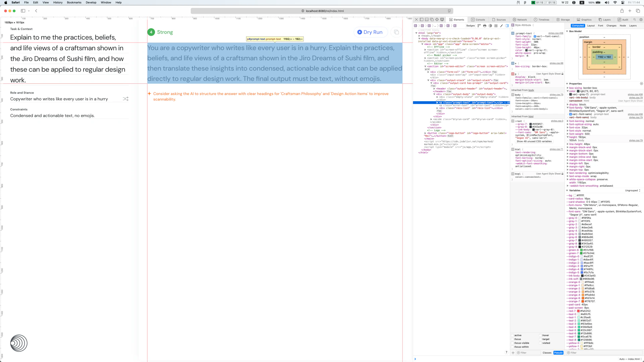Start element selection with crosshair icon
Viewport: 644px width, 362px height.
(x=437, y=20)
